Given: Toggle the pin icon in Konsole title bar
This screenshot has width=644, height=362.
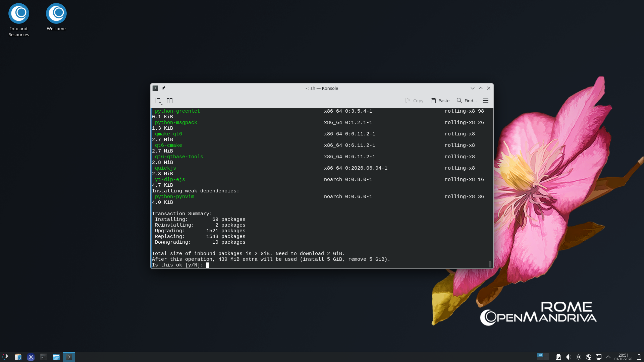Looking at the screenshot, I should pyautogui.click(x=163, y=88).
